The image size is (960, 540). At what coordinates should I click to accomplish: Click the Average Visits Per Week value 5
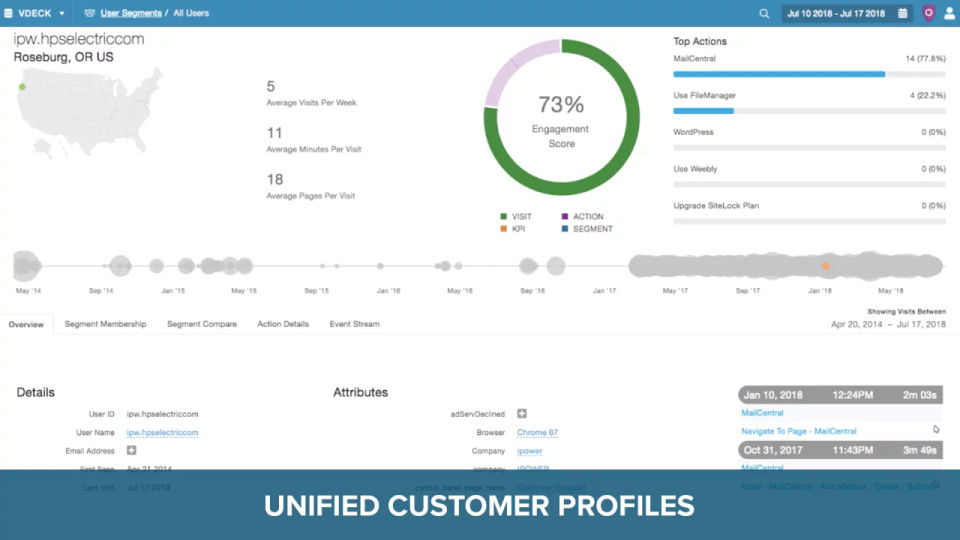271,86
